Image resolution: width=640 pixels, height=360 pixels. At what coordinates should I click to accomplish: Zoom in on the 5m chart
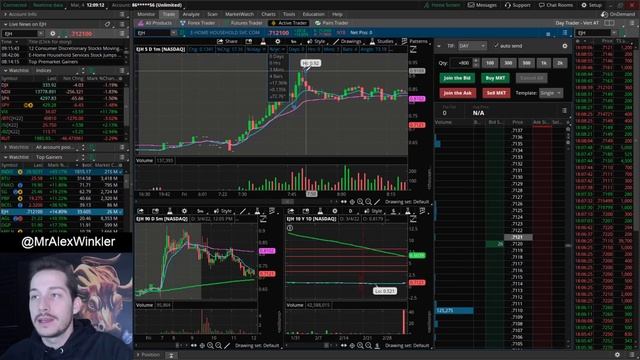pyautogui.click(x=210, y=346)
